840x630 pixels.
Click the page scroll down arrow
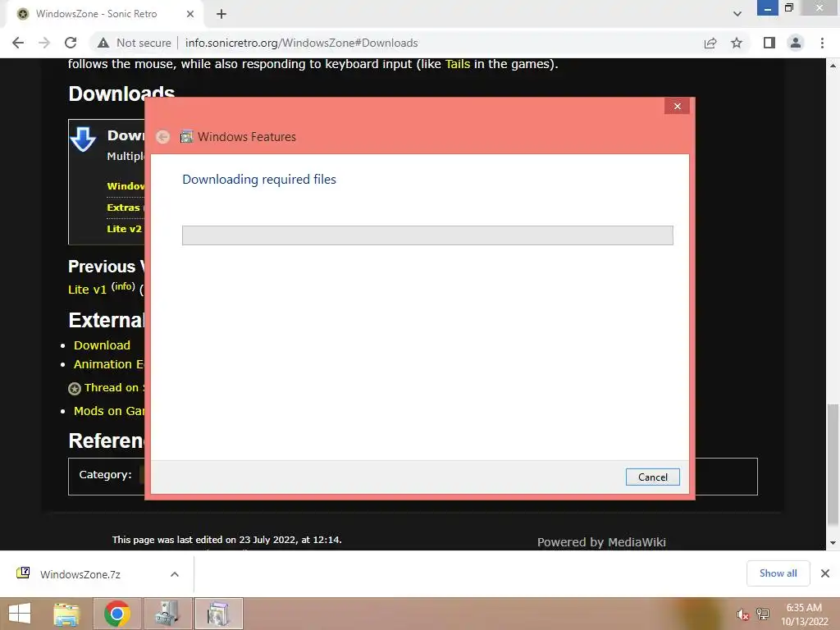(x=833, y=543)
